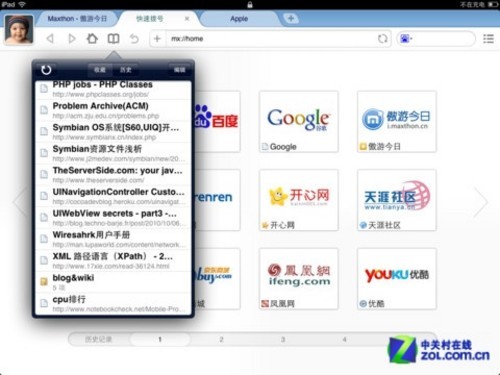This screenshot has width=500, height=375.
Task: Click the plus icon beside address bar
Action: pos(157,39)
